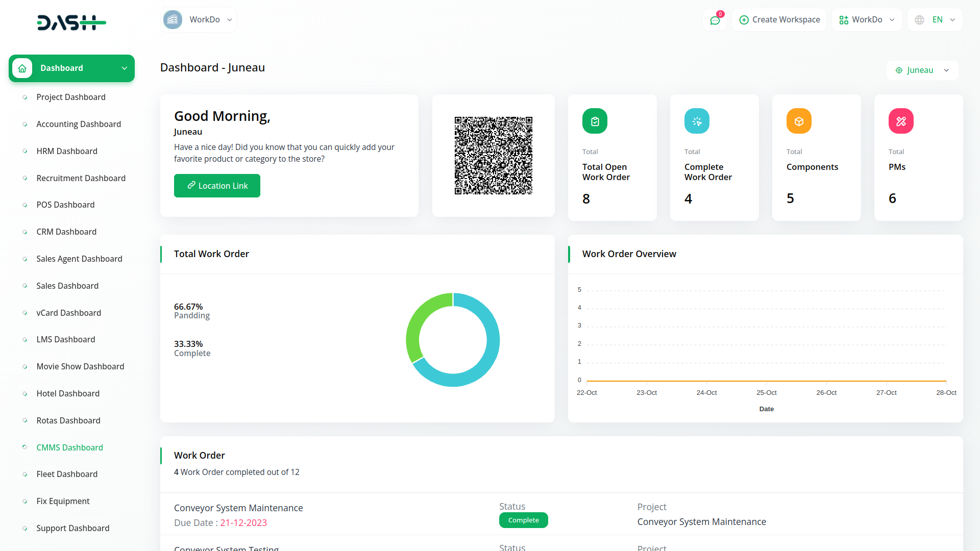This screenshot has height=551, width=980.
Task: Click the pink Total PMs icon
Action: click(901, 121)
